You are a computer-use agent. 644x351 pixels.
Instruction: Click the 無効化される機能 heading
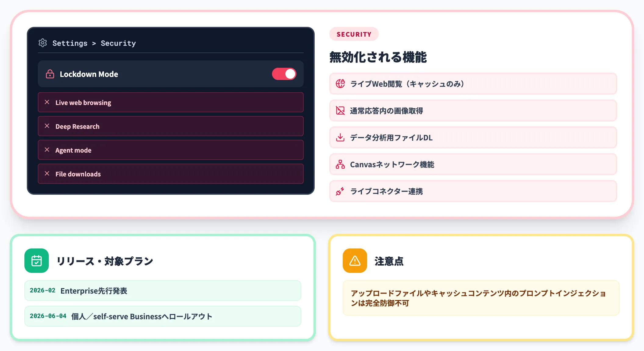378,57
